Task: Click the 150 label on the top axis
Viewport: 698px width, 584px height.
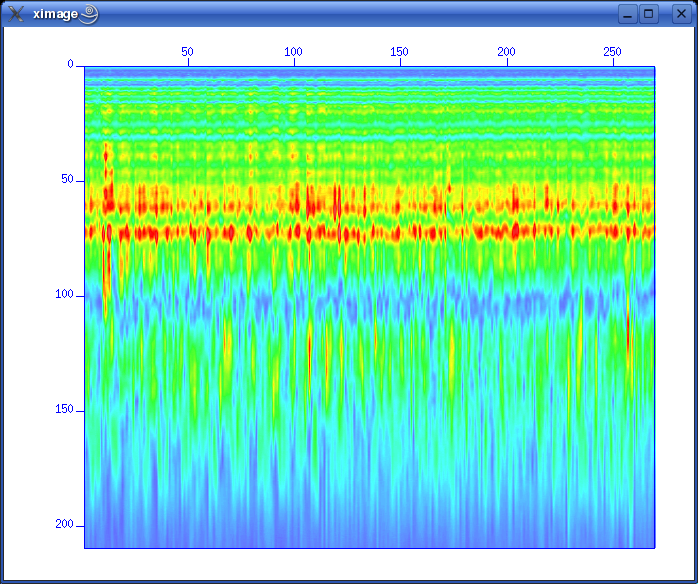Action: point(399,51)
